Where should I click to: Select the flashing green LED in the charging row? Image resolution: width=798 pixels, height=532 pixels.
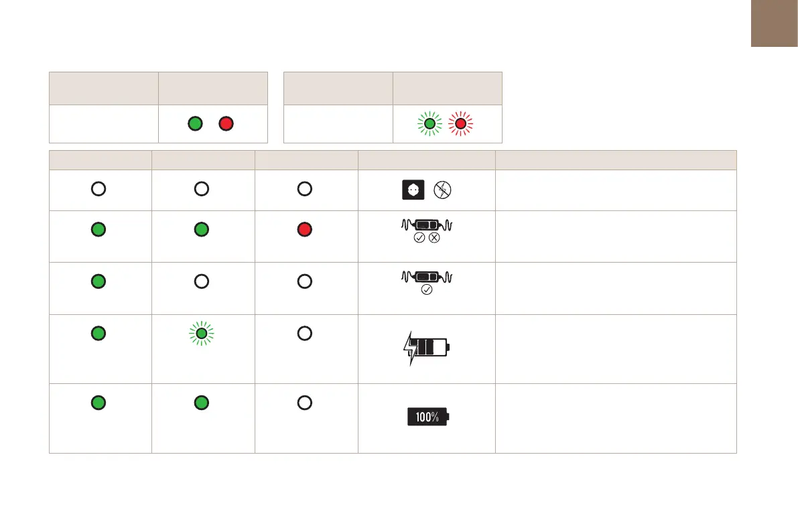click(x=202, y=334)
